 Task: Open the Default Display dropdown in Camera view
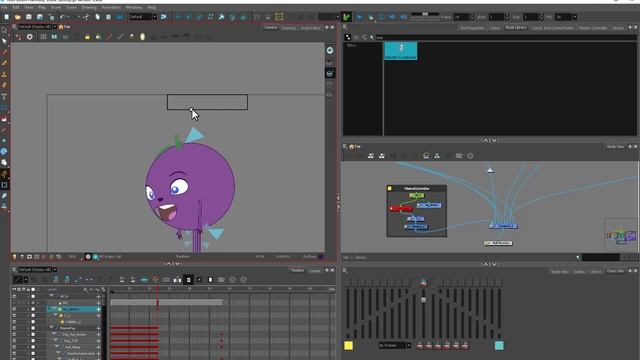(55, 27)
